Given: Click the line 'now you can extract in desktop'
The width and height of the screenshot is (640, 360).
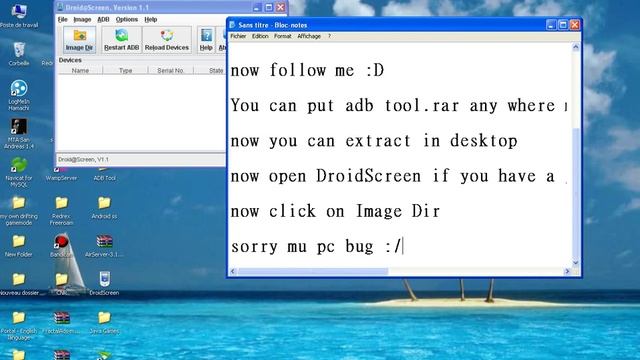Looking at the screenshot, I should coord(374,141).
